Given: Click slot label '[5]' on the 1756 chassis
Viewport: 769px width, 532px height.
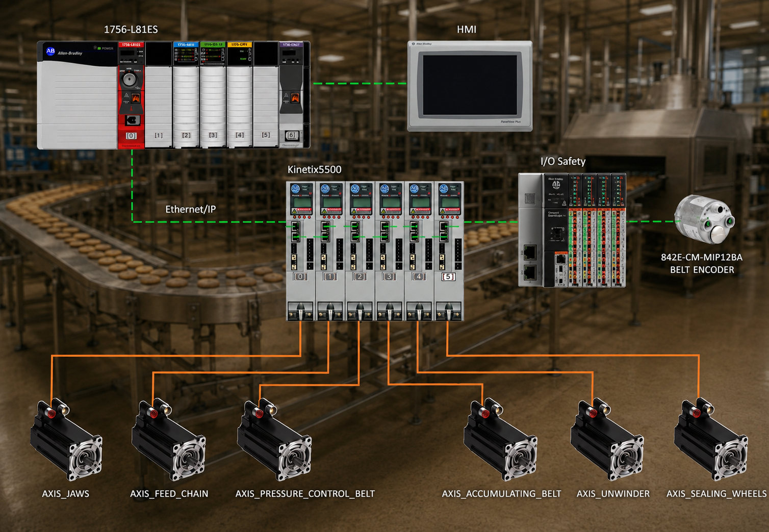Looking at the screenshot, I should tap(266, 135).
